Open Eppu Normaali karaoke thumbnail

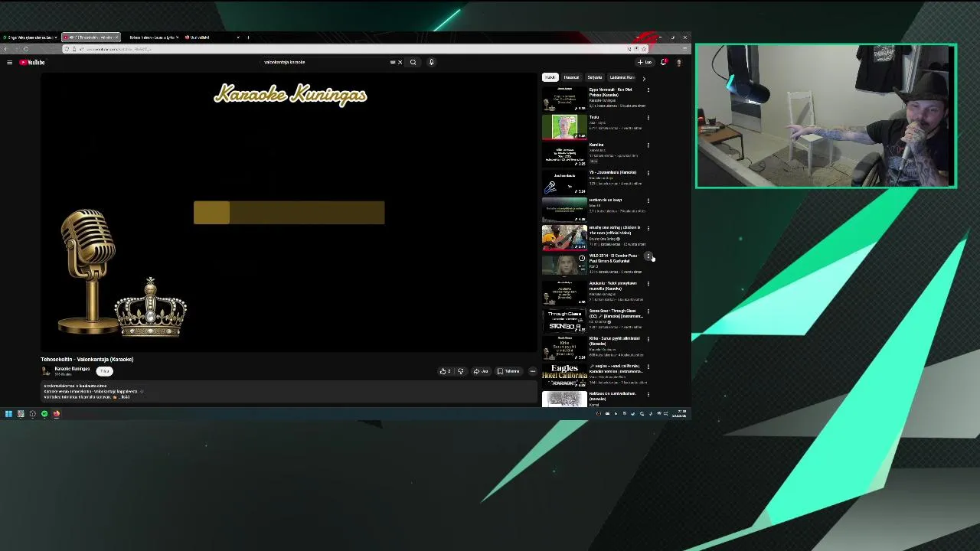point(564,99)
